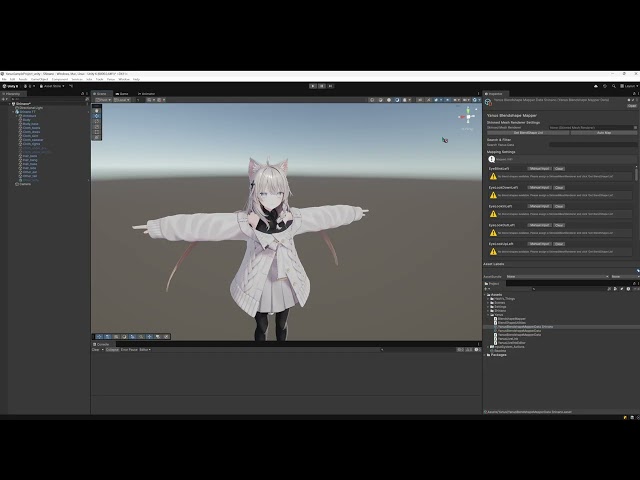Click the asset labels tag icon
This screenshot has width=640, height=480.
638,271
